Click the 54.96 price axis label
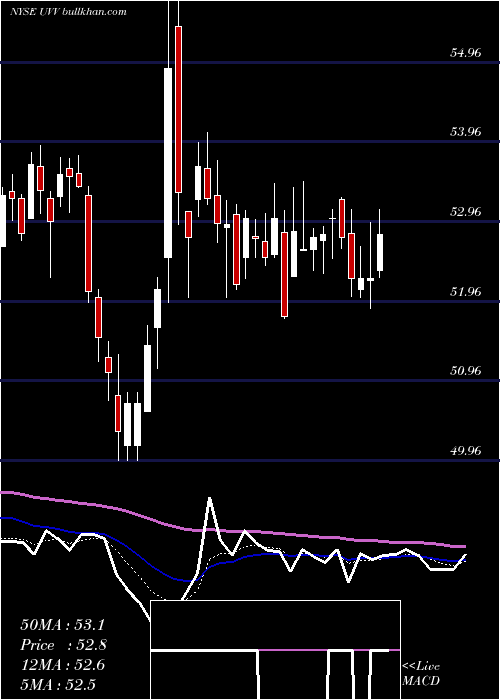 coord(465,53)
